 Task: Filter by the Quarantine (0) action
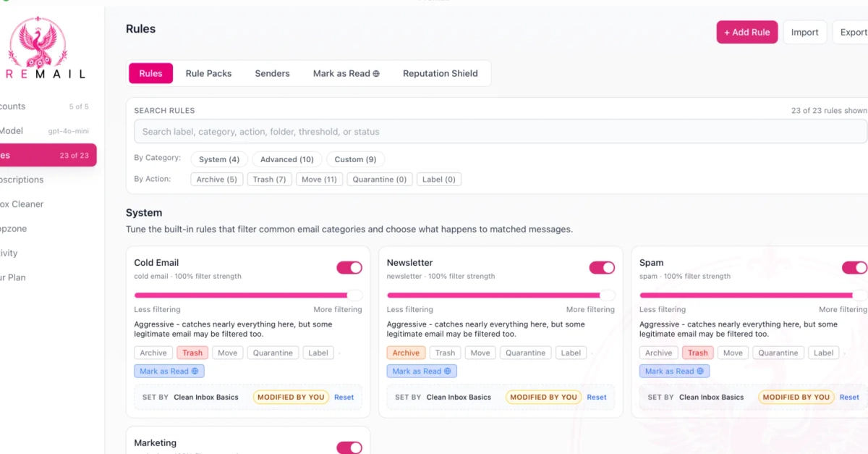pyautogui.click(x=380, y=180)
